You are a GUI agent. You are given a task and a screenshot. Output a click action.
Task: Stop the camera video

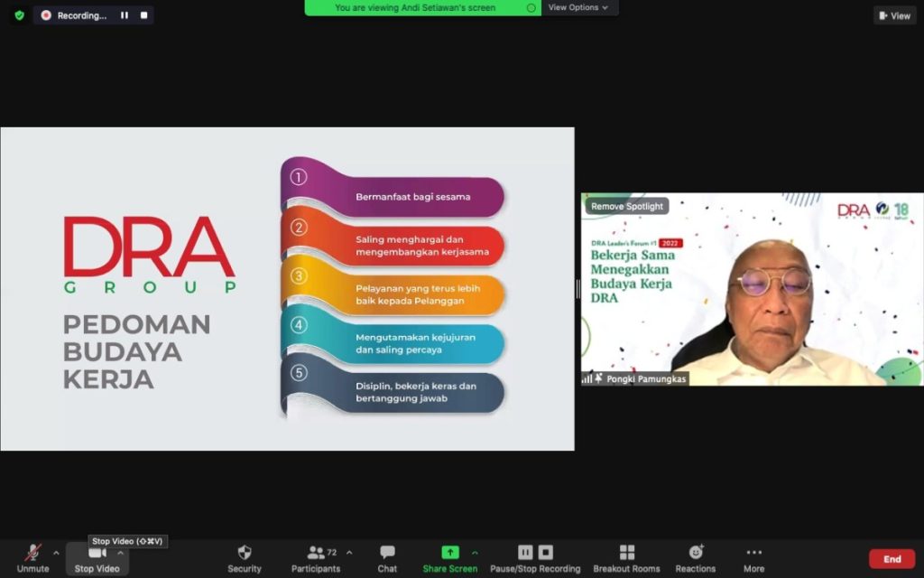click(x=97, y=558)
